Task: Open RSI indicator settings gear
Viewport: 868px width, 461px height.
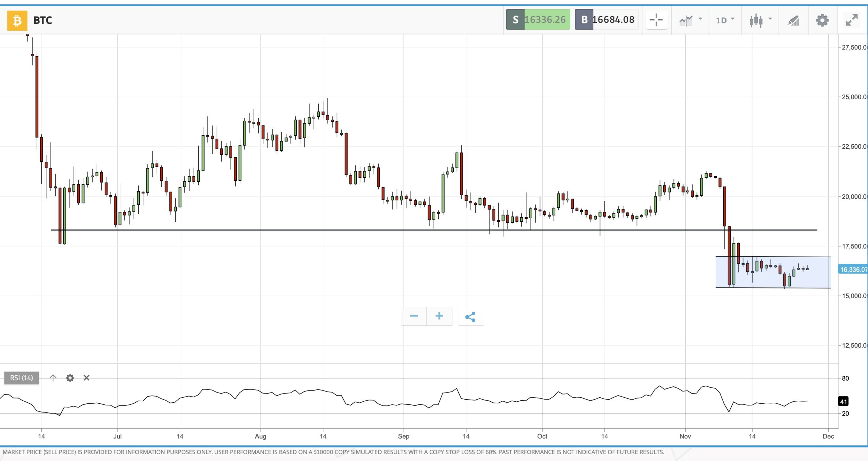Action: click(70, 378)
